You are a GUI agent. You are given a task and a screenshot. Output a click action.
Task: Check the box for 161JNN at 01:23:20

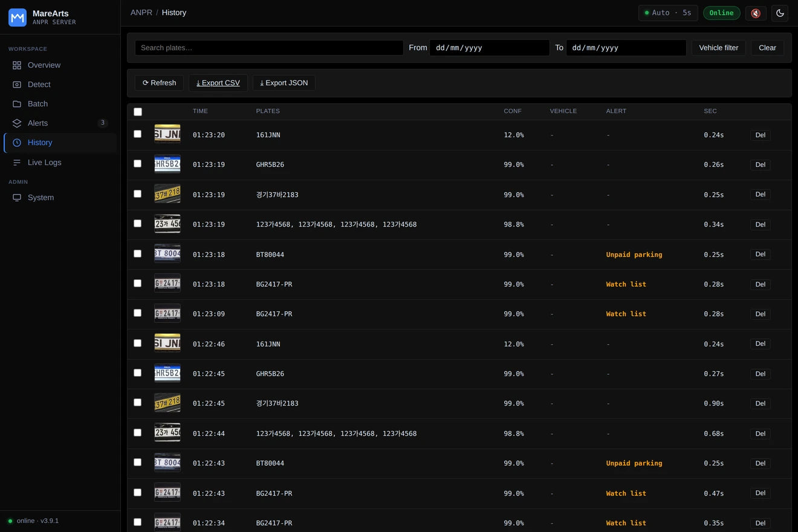pos(137,134)
